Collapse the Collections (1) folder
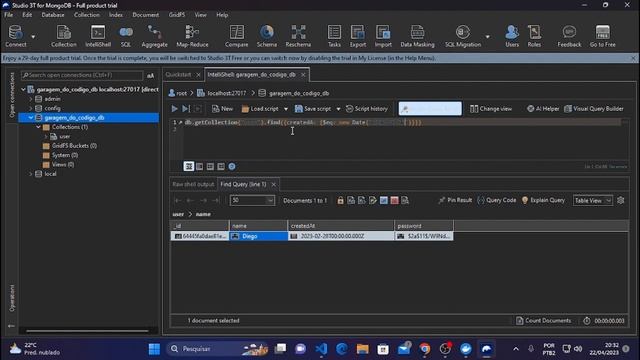 (x=38, y=127)
